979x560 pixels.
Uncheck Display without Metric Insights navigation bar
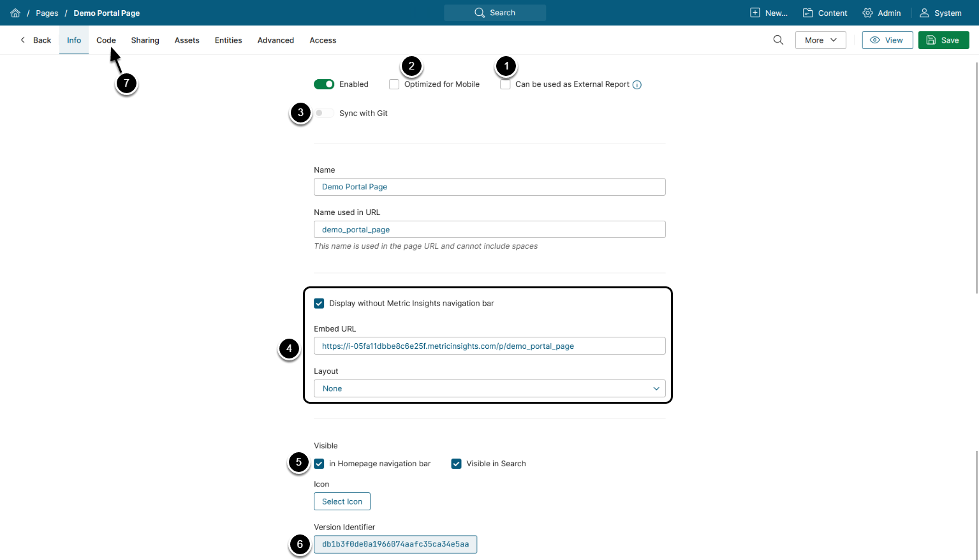[x=319, y=304]
